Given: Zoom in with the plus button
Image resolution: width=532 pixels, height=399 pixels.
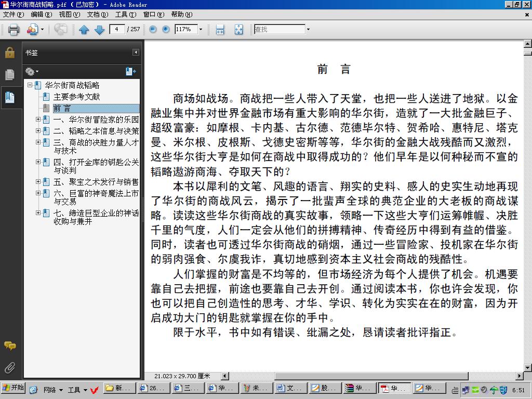Looking at the screenshot, I should click(166, 29).
